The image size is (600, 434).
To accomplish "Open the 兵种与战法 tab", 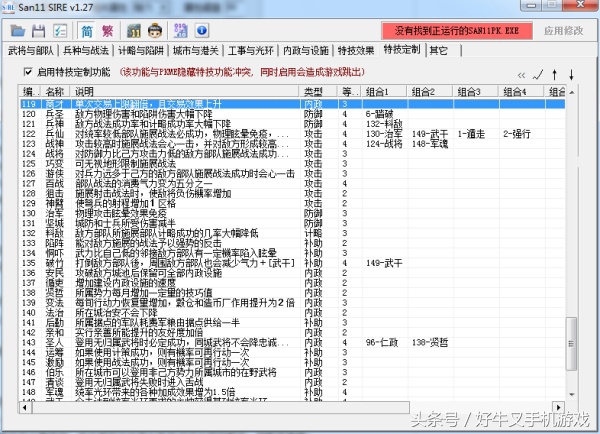I will point(86,50).
